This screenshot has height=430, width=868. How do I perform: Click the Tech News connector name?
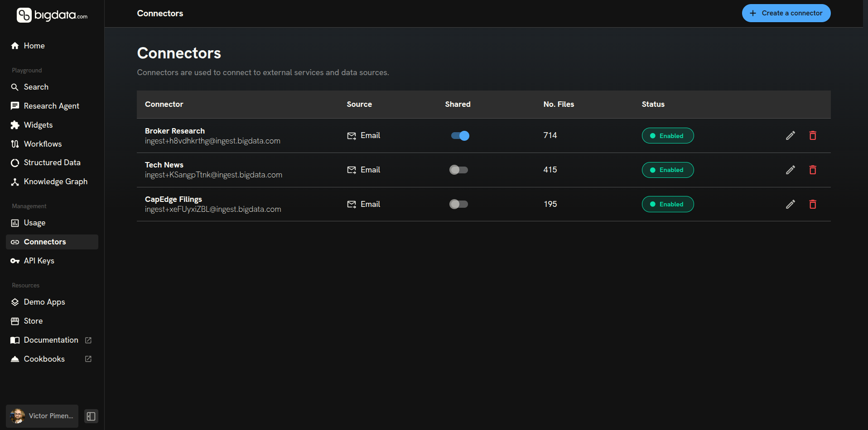[164, 165]
